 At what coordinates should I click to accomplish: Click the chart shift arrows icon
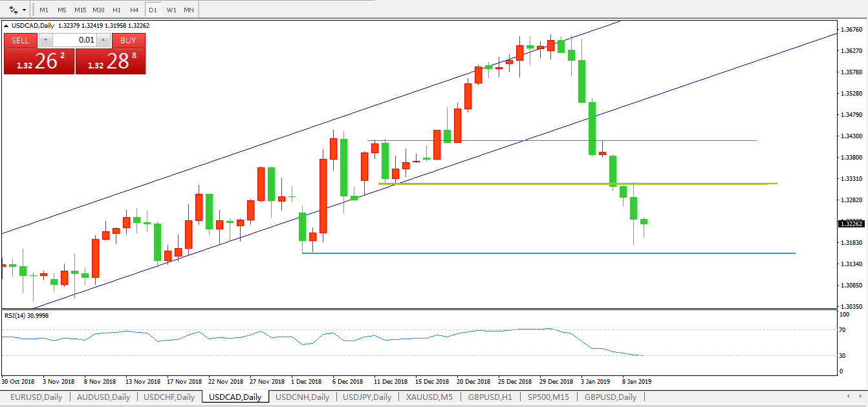(x=13, y=10)
